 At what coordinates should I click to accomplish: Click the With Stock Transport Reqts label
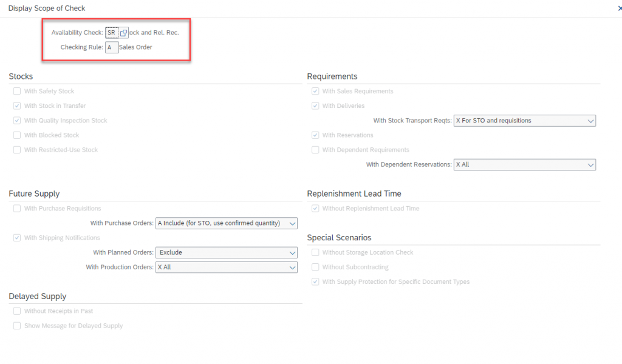(412, 120)
